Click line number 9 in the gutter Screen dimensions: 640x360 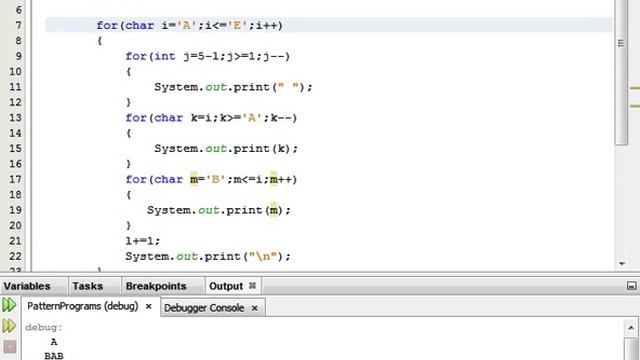click(x=18, y=56)
